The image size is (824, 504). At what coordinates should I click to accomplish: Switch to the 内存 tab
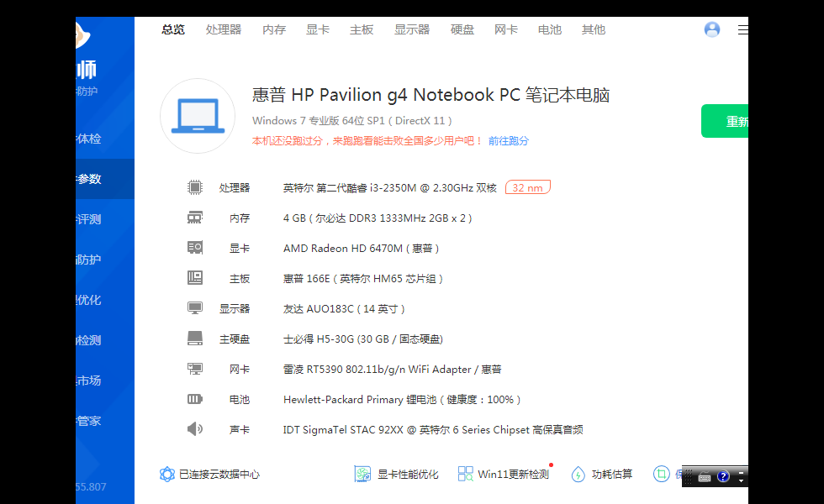coord(274,30)
